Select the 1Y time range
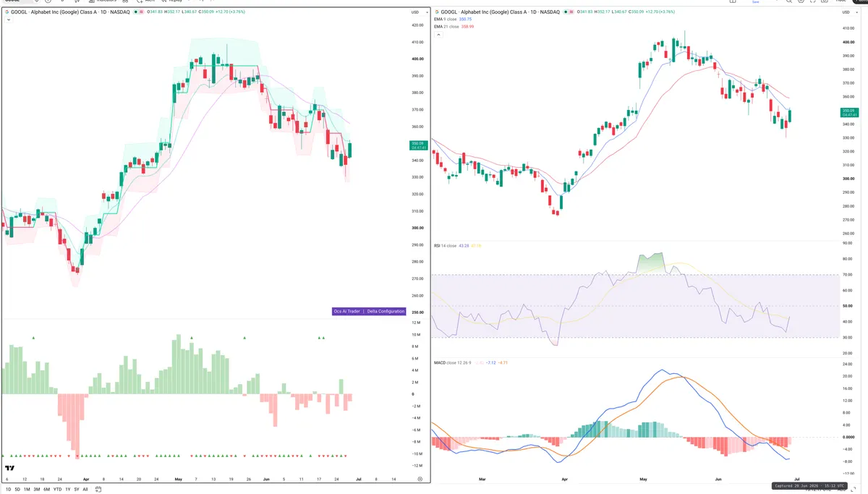Viewport: 868px width, 494px height. [68, 490]
